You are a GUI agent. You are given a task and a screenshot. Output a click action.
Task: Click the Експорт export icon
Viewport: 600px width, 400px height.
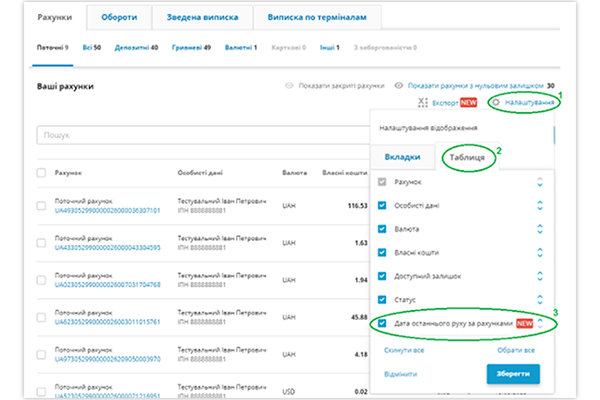(424, 103)
